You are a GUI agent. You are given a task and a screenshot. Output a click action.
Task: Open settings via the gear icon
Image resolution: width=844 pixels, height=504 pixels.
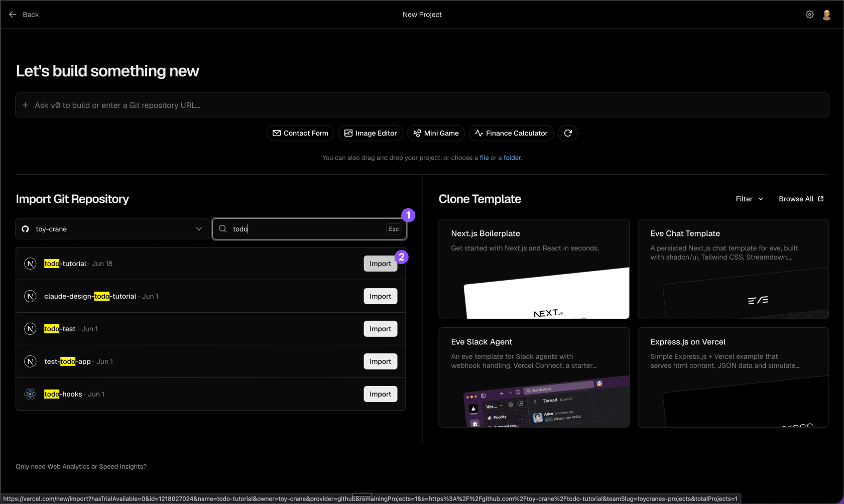[x=809, y=15]
